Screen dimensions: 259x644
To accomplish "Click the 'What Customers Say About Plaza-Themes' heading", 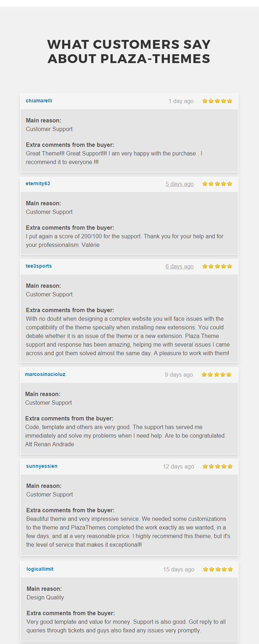I will [x=129, y=51].
